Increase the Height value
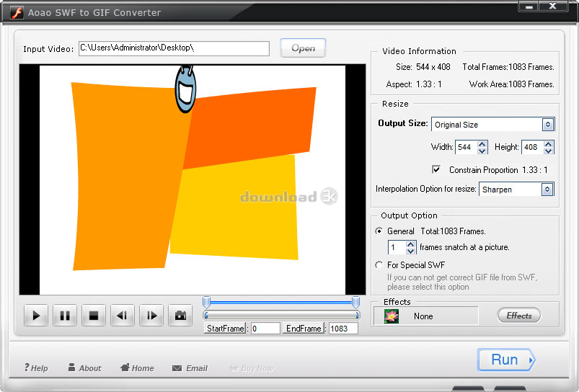579x392 pixels. click(x=548, y=143)
